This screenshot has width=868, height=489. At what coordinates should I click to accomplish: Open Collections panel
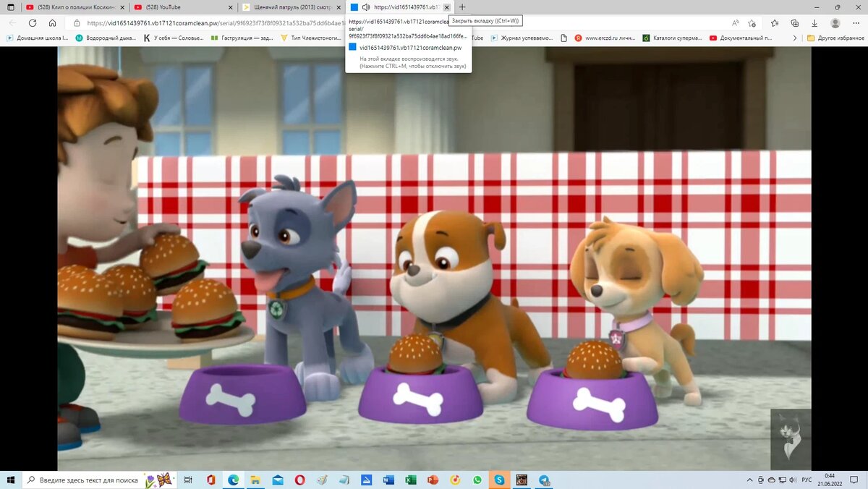(x=794, y=23)
